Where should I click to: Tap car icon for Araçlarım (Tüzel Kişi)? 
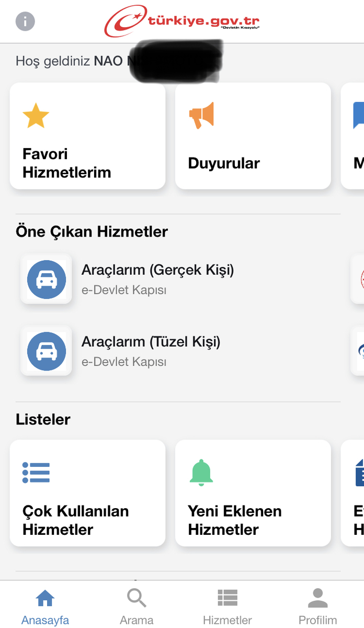(47, 352)
